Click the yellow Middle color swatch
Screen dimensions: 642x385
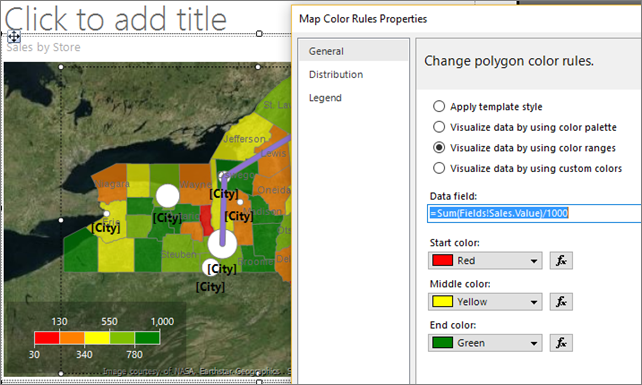[443, 302]
